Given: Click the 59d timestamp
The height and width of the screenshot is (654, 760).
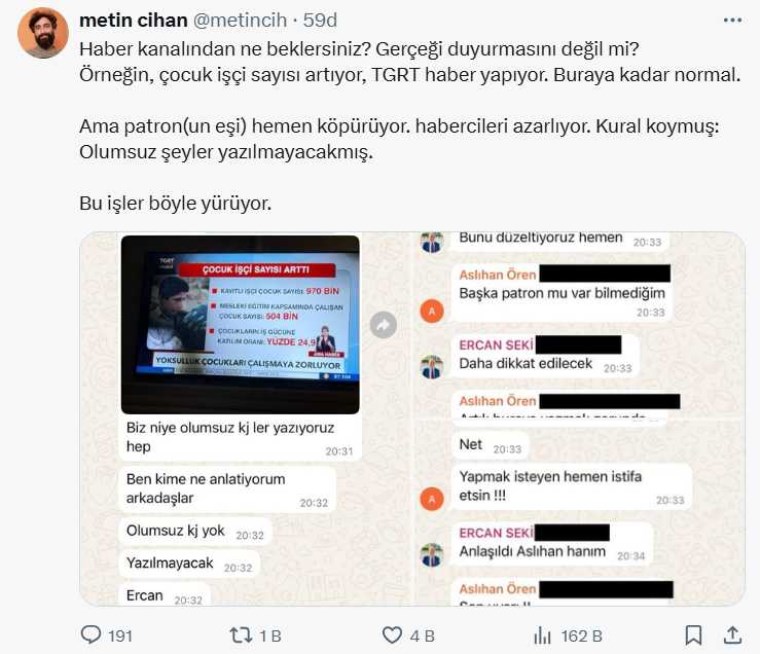Looking at the screenshot, I should click(320, 20).
